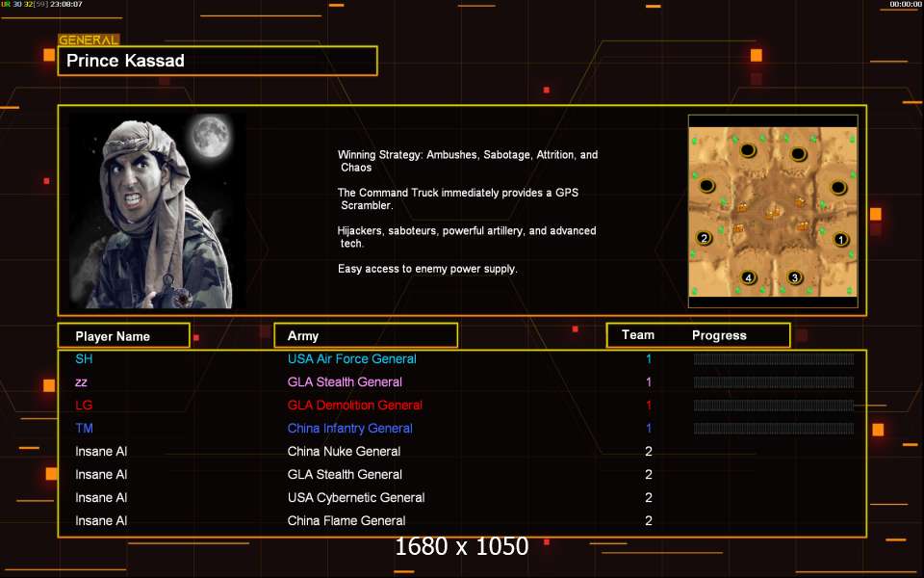Click start position marker 4 on the minimap
The image size is (924, 578).
coord(749,277)
